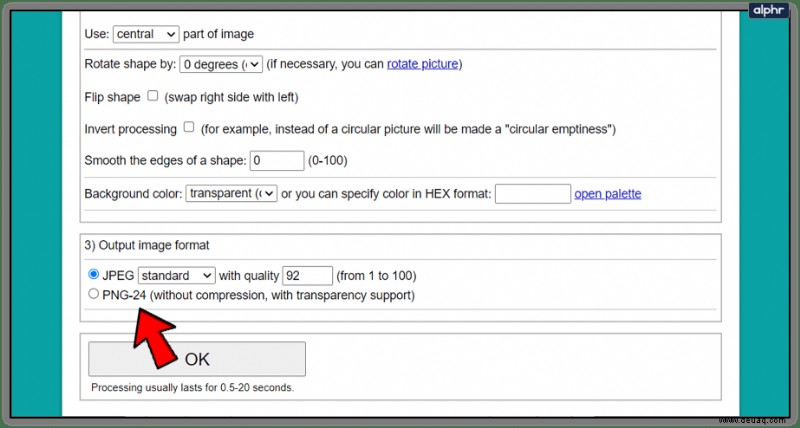800x428 pixels.
Task: Click the 'Processing usually lasts for 0.5-20 seconds.' text
Action: point(193,388)
